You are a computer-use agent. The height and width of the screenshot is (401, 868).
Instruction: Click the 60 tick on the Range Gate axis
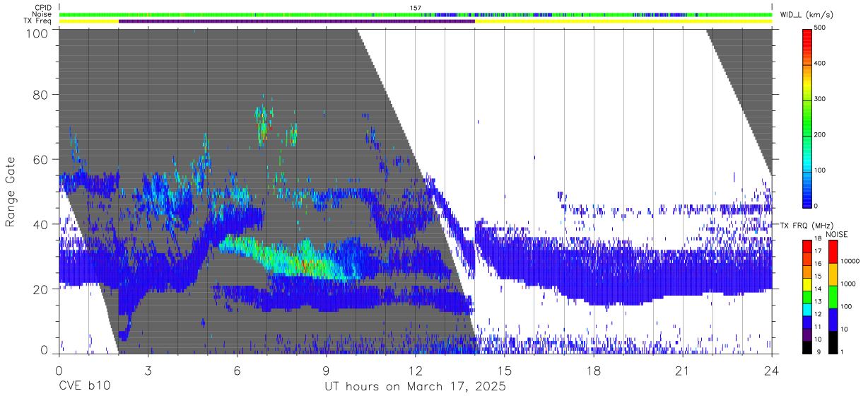(41, 159)
